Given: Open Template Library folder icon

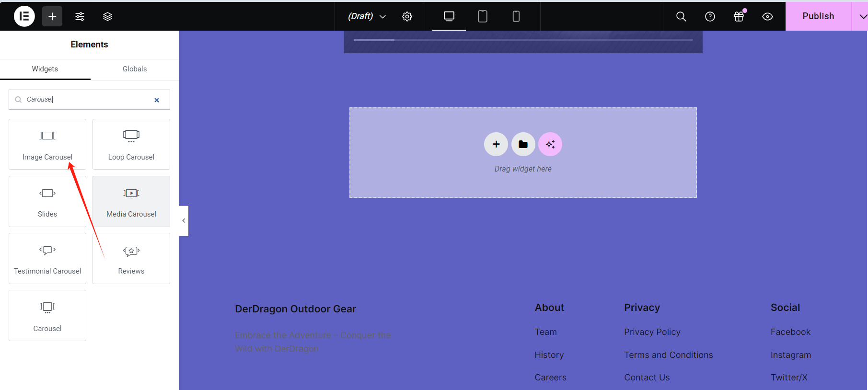Looking at the screenshot, I should (x=523, y=144).
